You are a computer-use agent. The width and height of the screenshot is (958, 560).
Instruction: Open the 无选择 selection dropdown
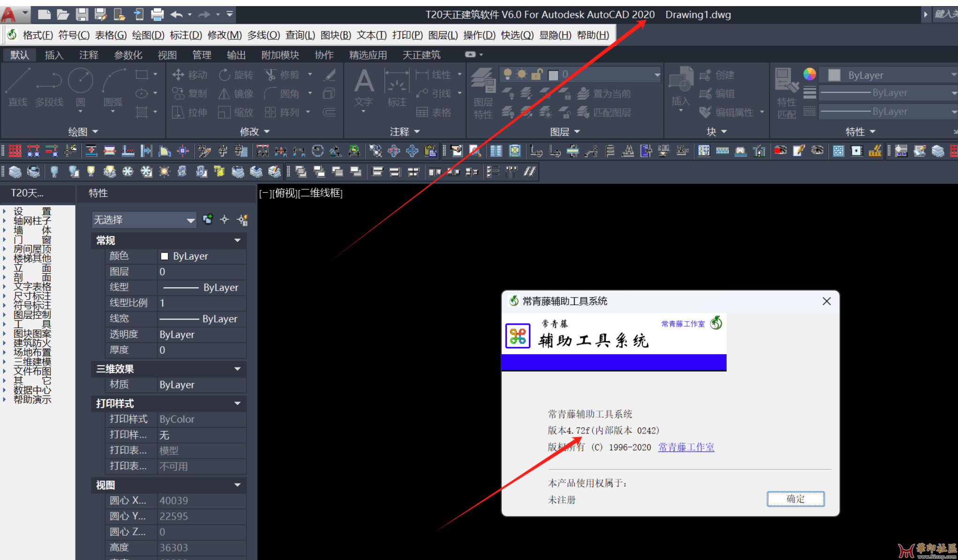point(144,220)
